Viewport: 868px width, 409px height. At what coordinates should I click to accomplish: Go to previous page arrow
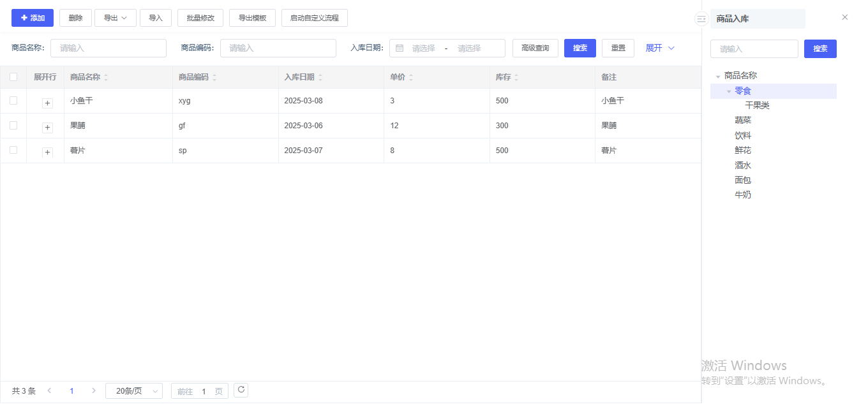(49, 390)
